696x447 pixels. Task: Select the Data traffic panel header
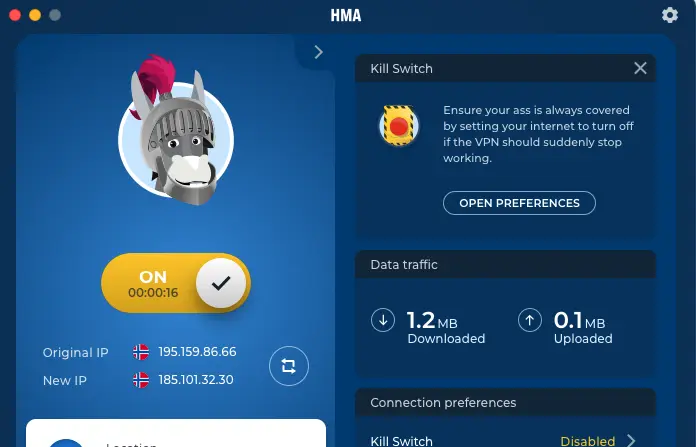coord(505,265)
